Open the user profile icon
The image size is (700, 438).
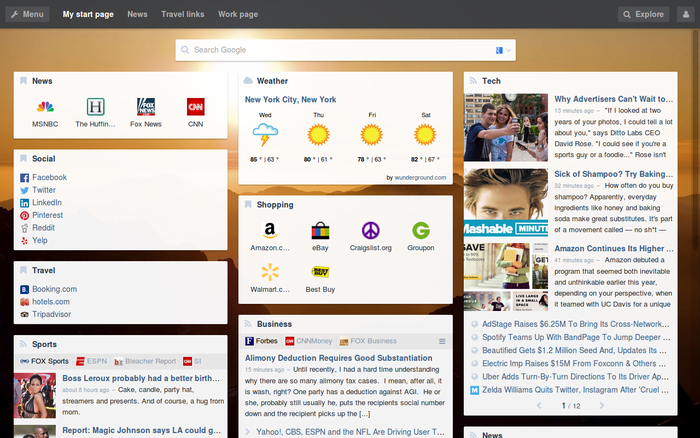point(686,14)
